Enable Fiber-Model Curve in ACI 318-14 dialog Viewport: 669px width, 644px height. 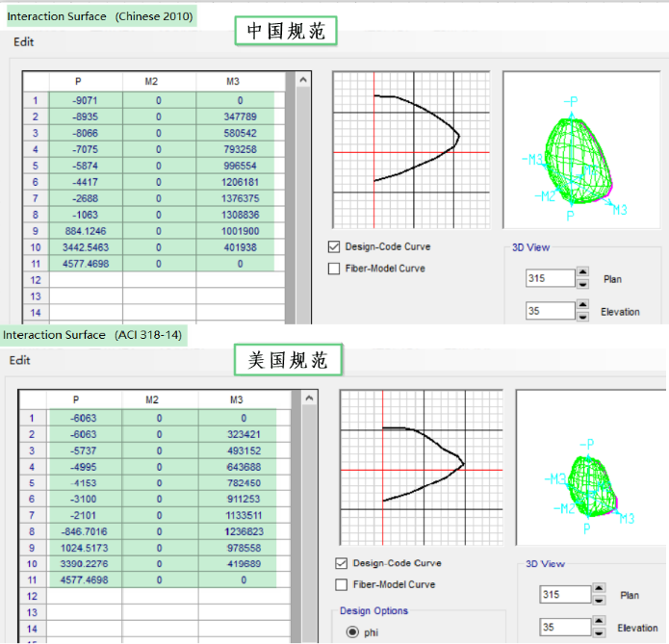[x=341, y=584]
